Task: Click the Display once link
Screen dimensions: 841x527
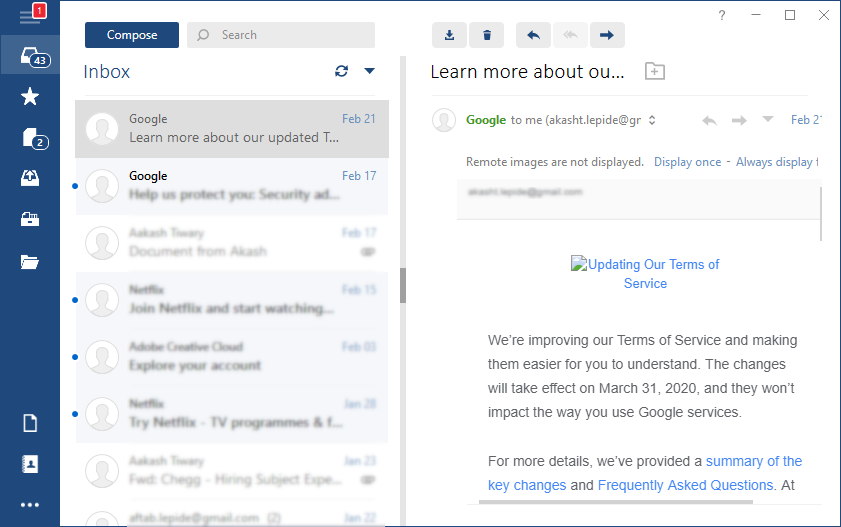Action: coord(687,162)
